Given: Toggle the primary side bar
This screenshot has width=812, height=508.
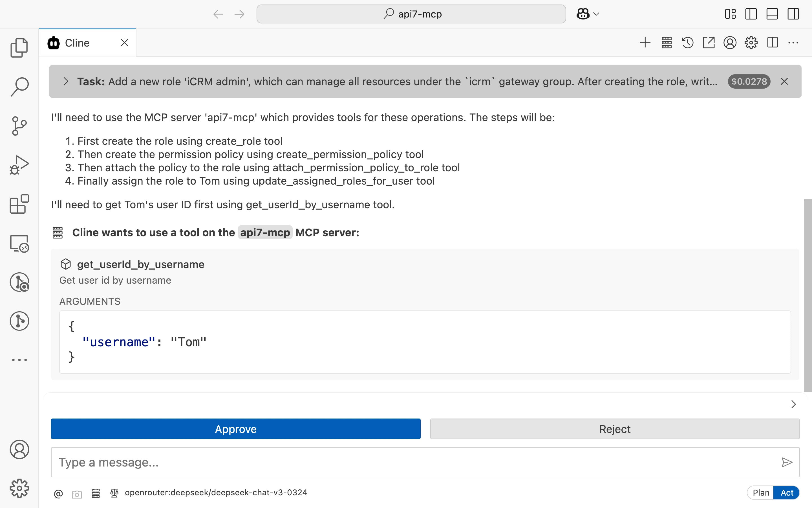Looking at the screenshot, I should click(751, 14).
